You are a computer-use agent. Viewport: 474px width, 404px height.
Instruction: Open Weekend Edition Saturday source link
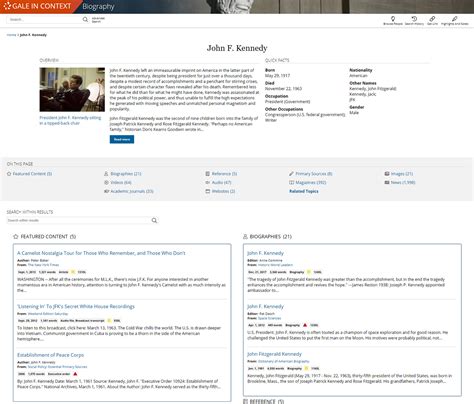[48, 314]
